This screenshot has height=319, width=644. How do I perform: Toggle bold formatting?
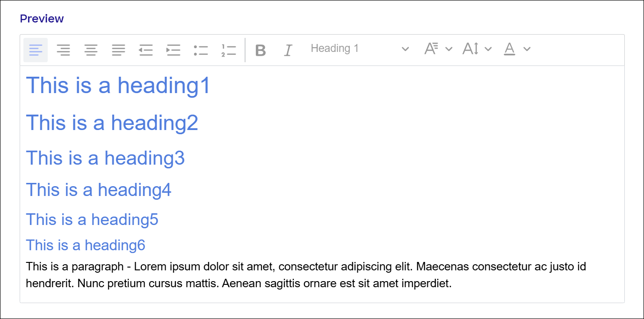coord(261,49)
